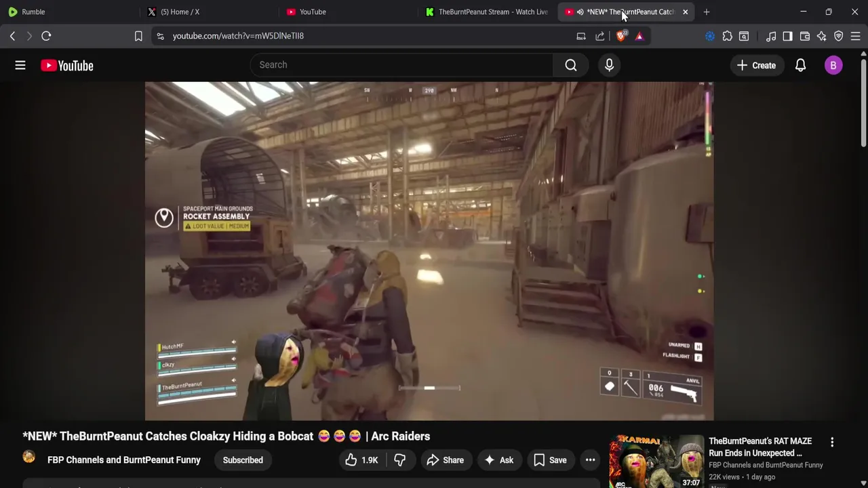Screen dimensions: 868x488
Task: Go to the YouTube home logo
Action: pos(66,65)
